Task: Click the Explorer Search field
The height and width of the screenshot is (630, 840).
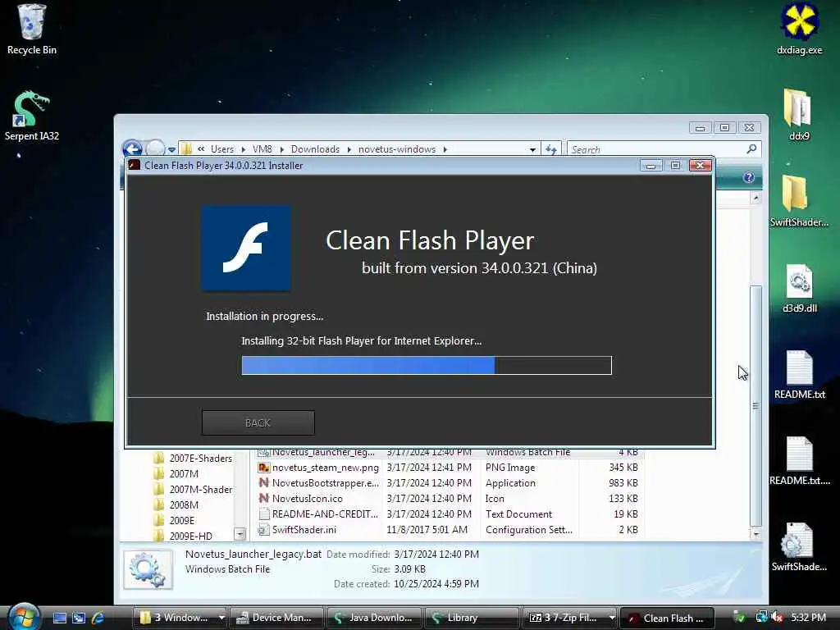Action: (x=656, y=149)
